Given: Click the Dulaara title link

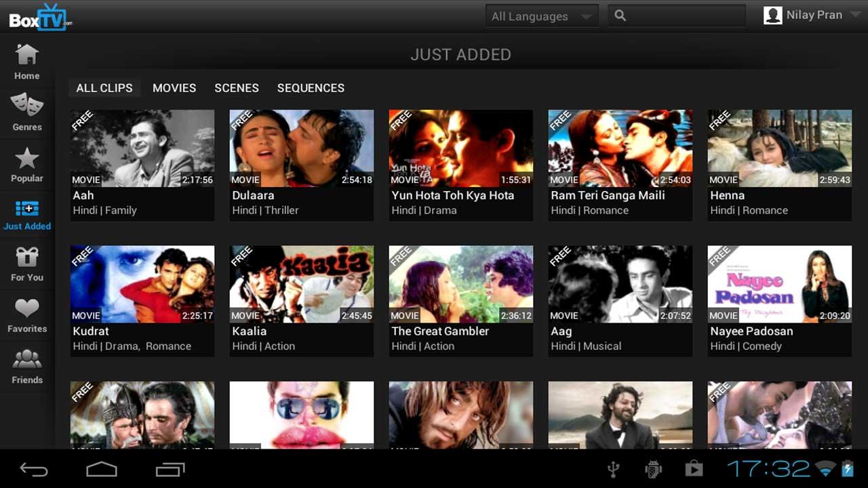Looking at the screenshot, I should [x=253, y=195].
